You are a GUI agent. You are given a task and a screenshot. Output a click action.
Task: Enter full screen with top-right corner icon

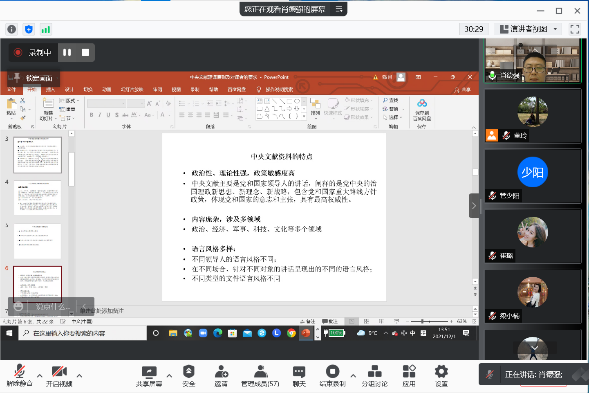click(x=575, y=29)
